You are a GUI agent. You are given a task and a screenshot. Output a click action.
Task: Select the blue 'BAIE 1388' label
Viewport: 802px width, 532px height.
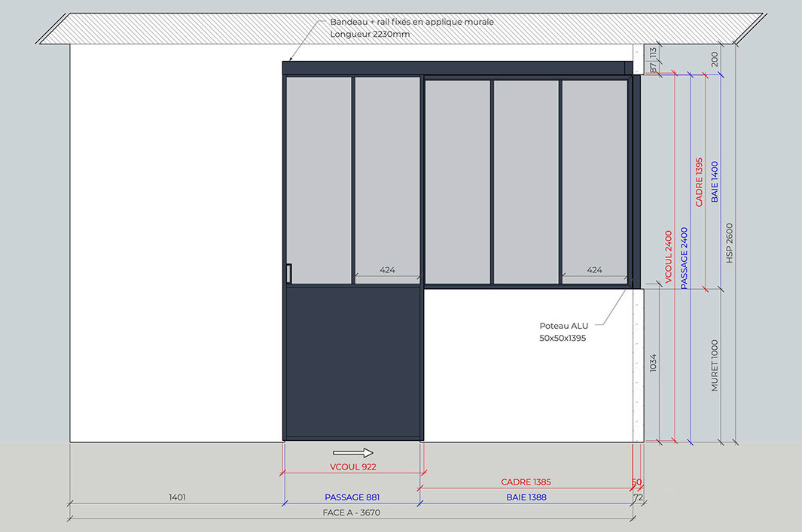[x=526, y=497]
